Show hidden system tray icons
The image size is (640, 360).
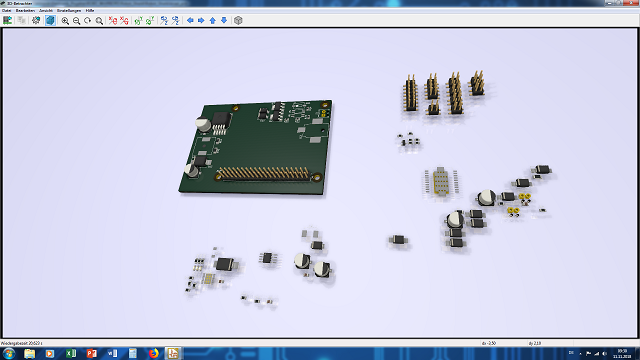point(580,353)
